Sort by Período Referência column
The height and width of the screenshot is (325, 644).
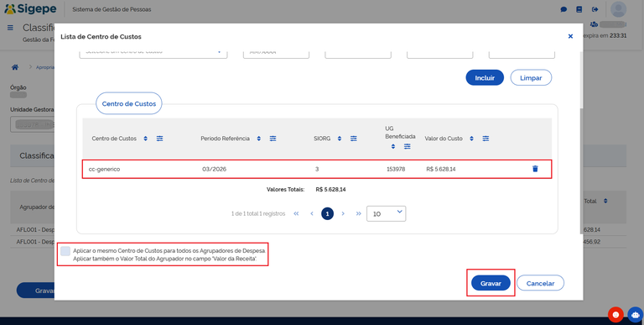pyautogui.click(x=259, y=139)
